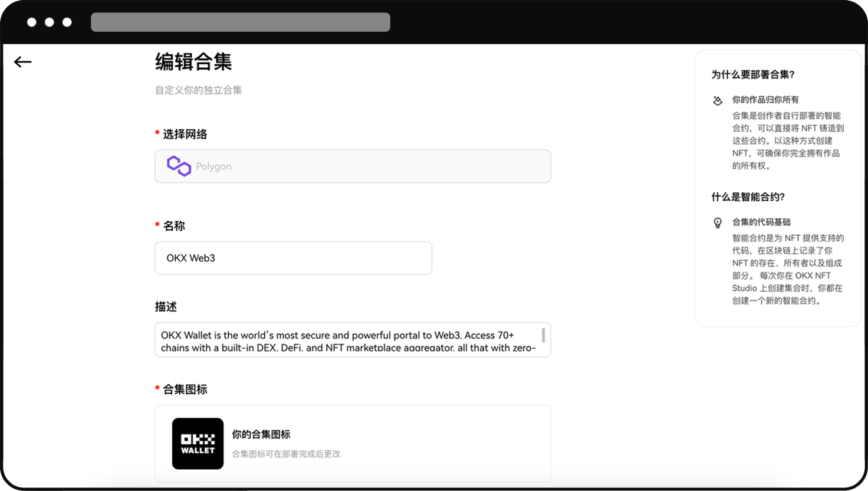Click the second window control dot
Screen dimensions: 868x491
50,22
